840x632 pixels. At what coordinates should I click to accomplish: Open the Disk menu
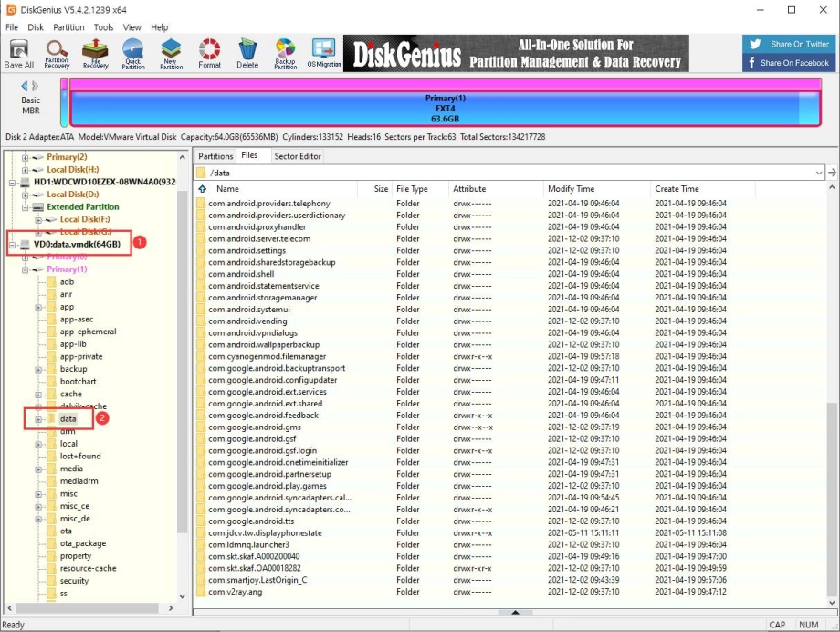(36, 27)
